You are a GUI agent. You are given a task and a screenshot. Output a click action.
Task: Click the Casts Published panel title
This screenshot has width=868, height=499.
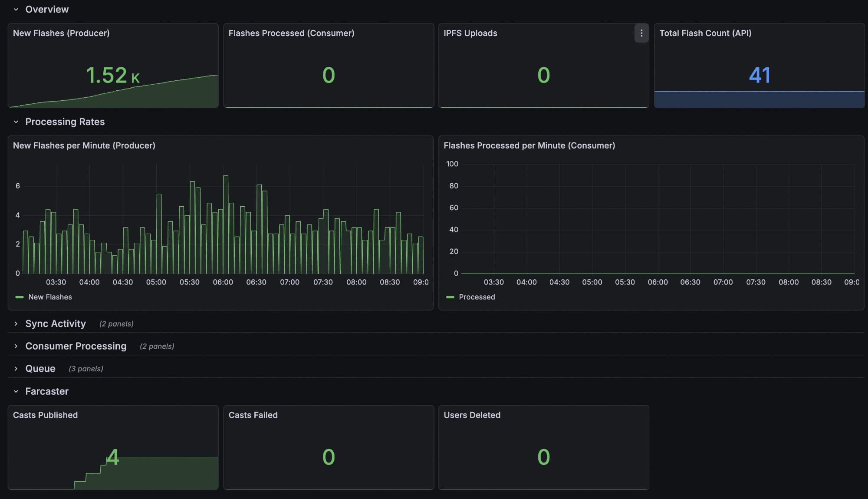45,415
